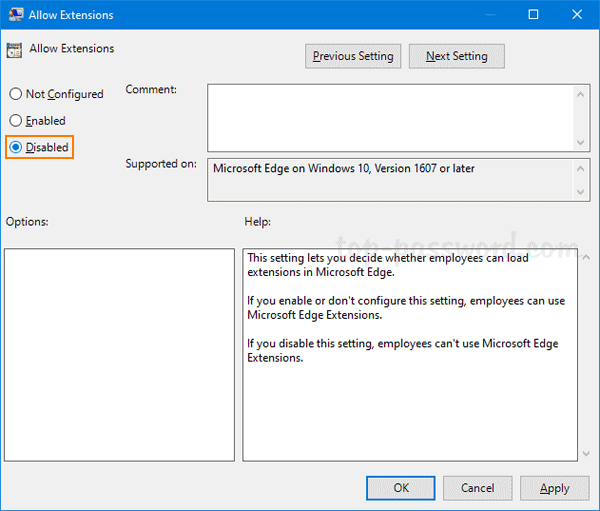This screenshot has height=511, width=600.
Task: Click the policy setting icon beside the Allow Extensions heading
Action: [x=15, y=50]
